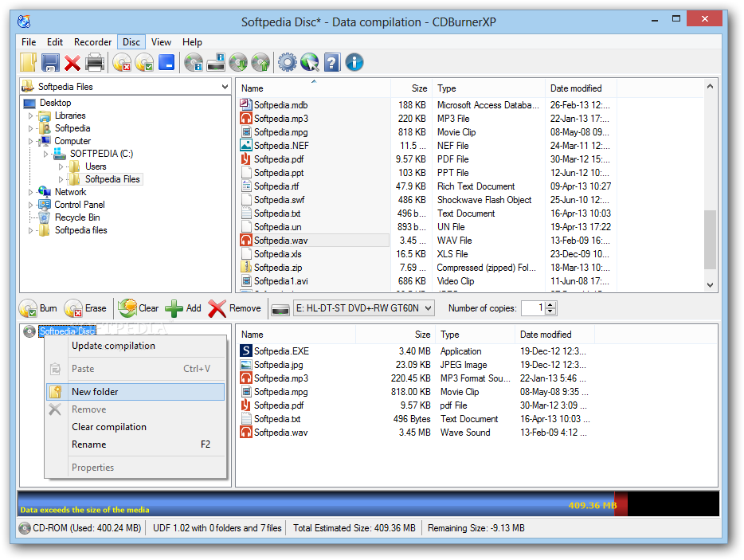Click globe with cursor web icon
This screenshot has height=560, width=744.
tap(310, 62)
